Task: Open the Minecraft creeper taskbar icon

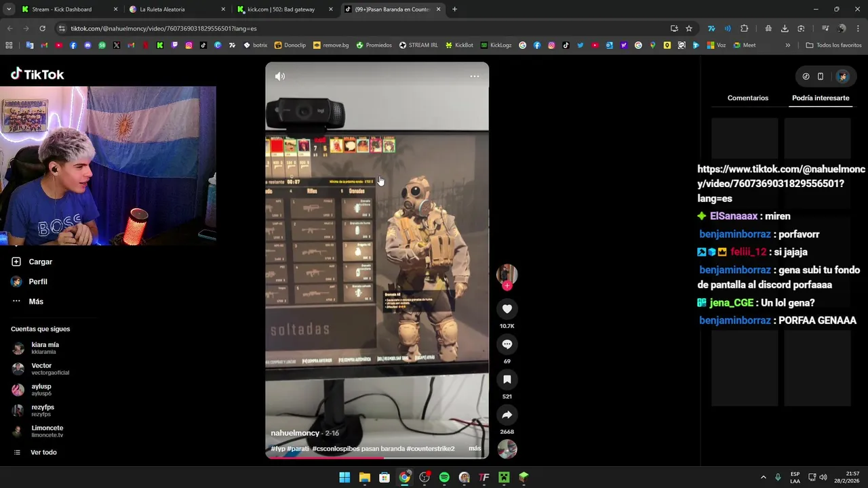Action: tap(504, 477)
